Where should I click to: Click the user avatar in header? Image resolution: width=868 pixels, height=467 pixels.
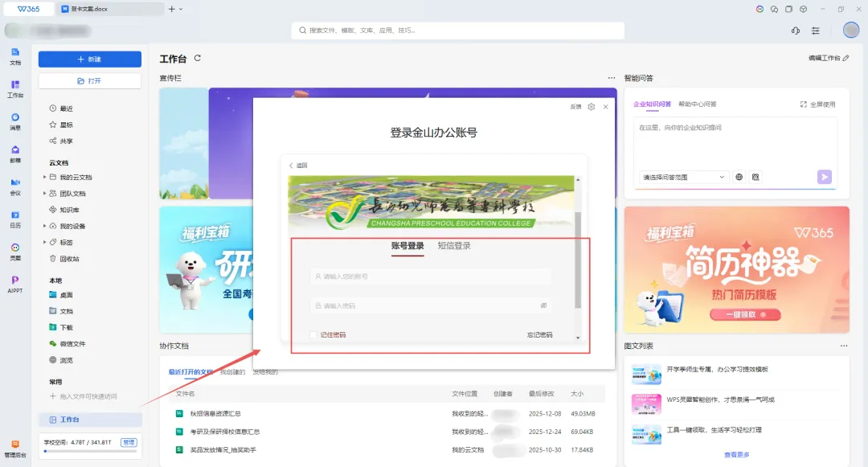851,30
